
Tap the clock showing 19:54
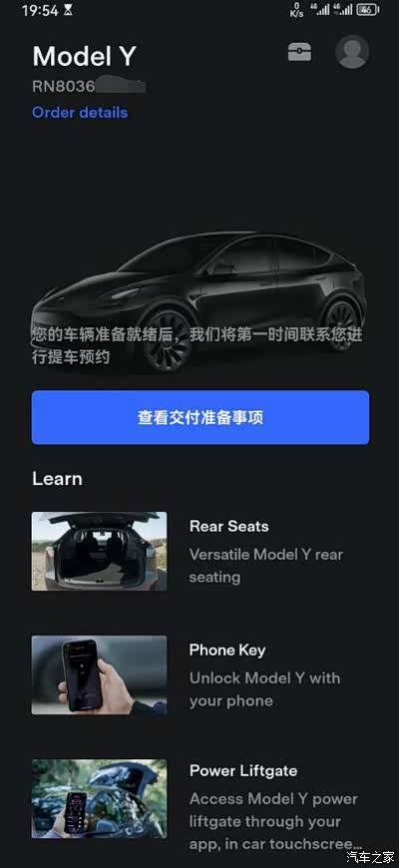pyautogui.click(x=39, y=11)
